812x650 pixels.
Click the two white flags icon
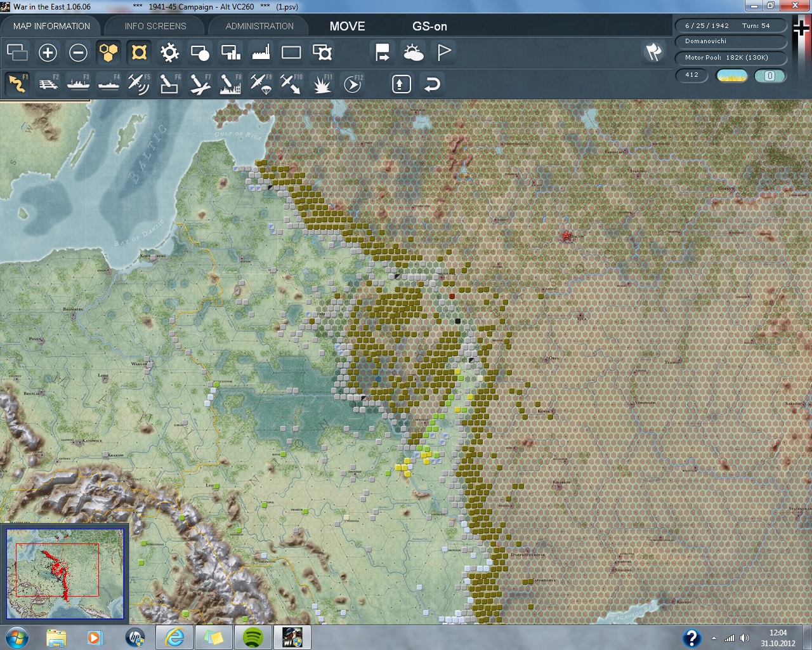pyautogui.click(x=653, y=52)
